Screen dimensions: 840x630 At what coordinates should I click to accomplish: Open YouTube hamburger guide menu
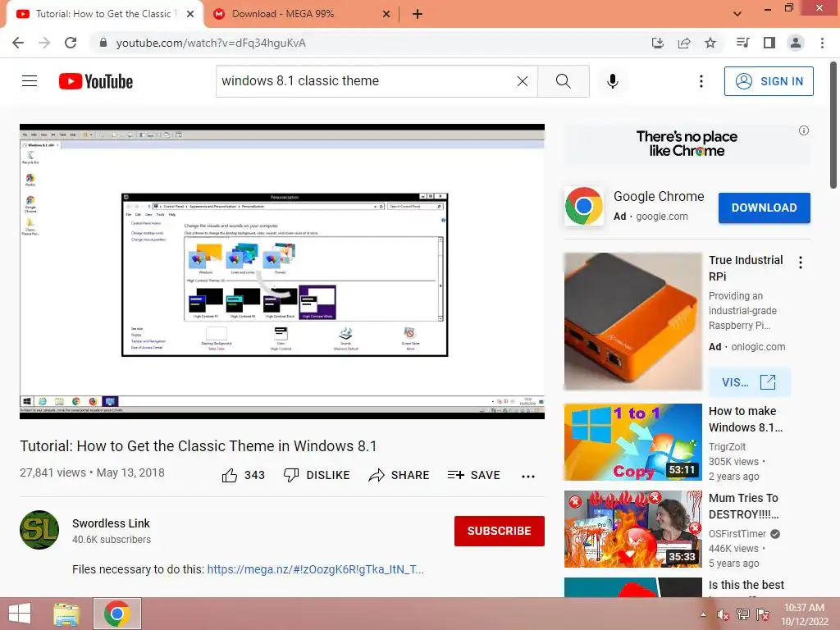pos(30,81)
